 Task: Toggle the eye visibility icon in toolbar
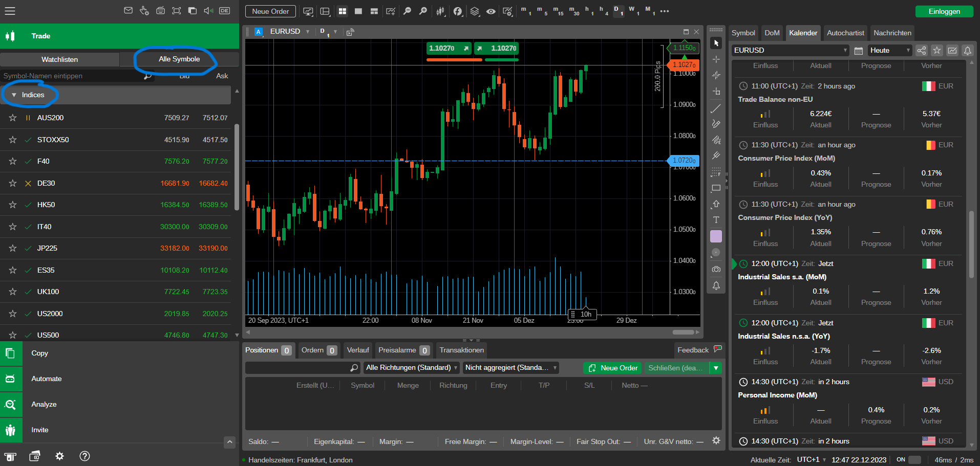tap(491, 11)
